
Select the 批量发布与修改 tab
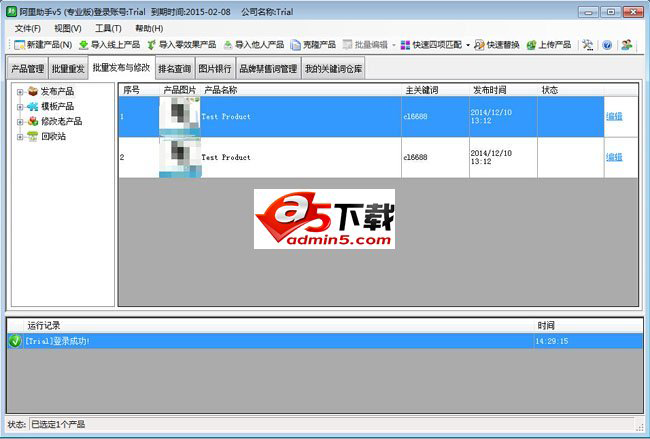tap(121, 68)
